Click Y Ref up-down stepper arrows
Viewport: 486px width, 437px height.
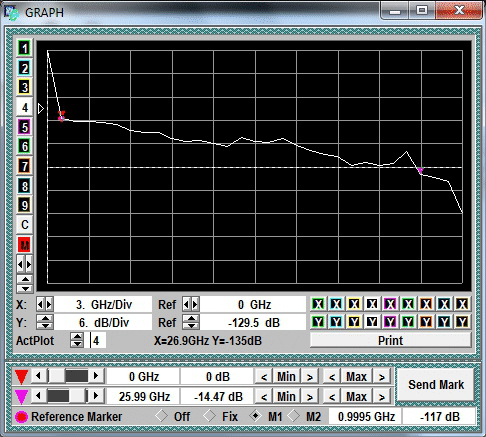pyautogui.click(x=191, y=322)
